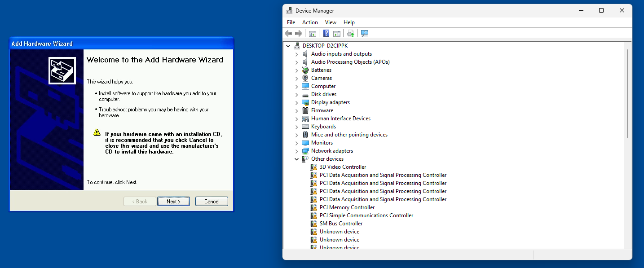Open the File menu in Device Manager
The image size is (644, 268).
[x=291, y=22]
